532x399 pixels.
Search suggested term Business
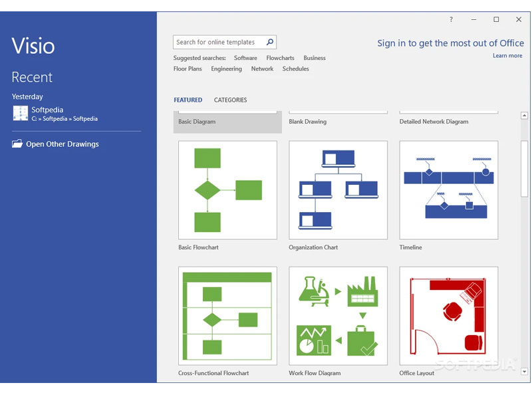click(x=315, y=58)
